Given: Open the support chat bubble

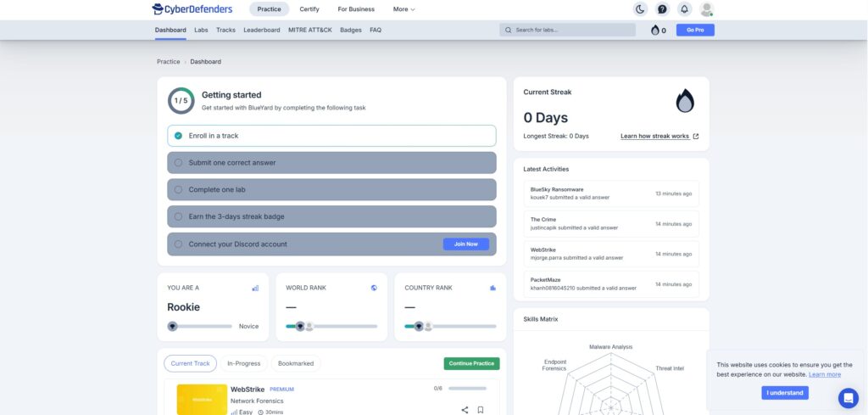Looking at the screenshot, I should click(x=848, y=397).
